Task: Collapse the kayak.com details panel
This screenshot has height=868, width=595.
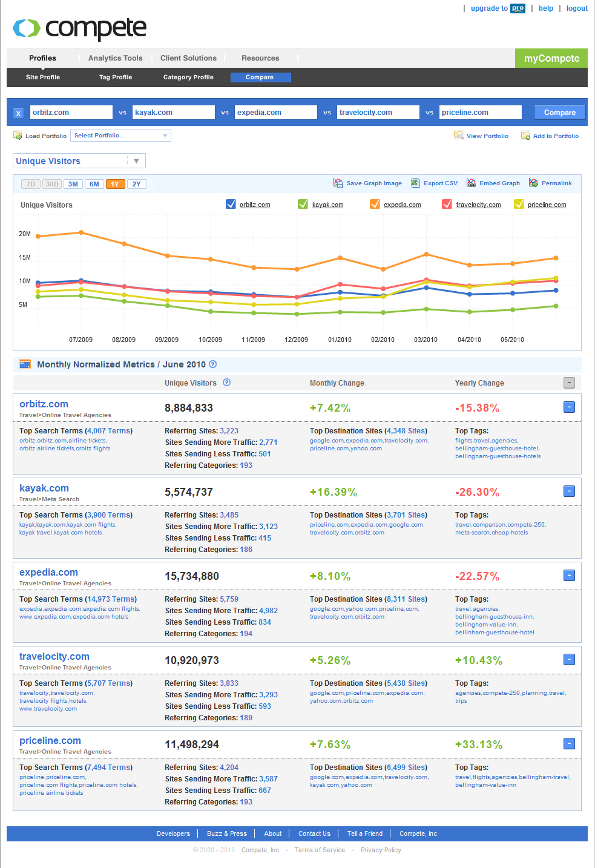Action: 569,492
